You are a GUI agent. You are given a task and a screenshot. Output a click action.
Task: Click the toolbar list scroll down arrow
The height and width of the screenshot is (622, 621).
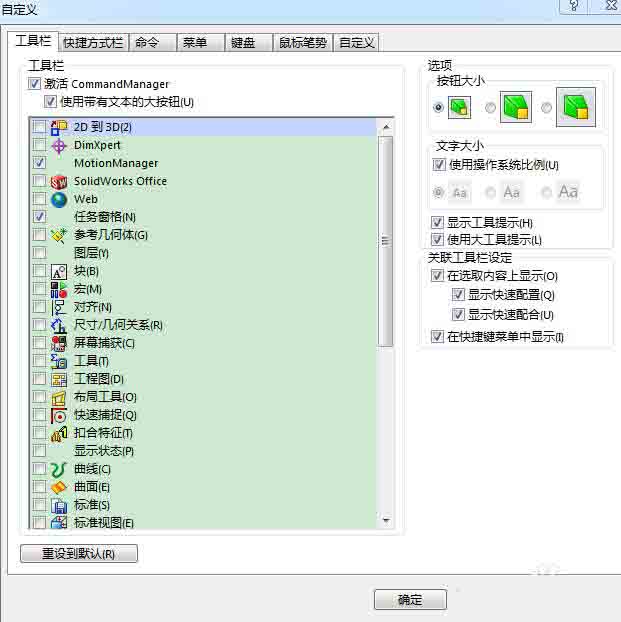[x=386, y=520]
